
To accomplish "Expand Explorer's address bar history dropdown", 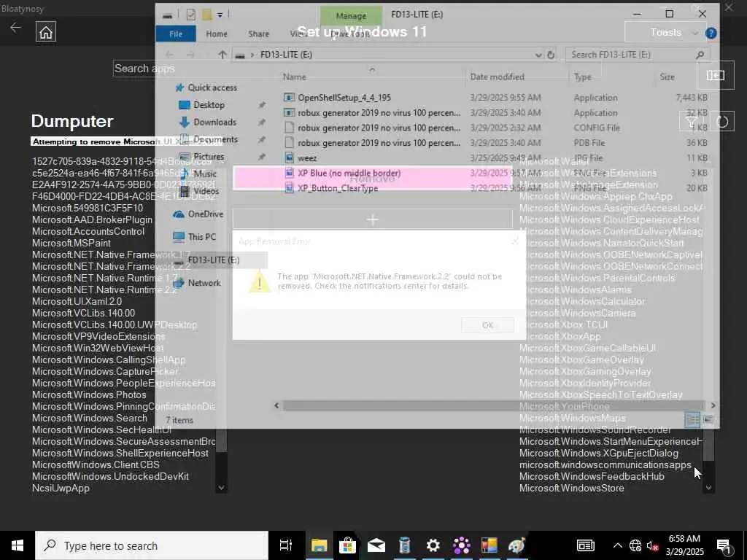I will pyautogui.click(x=538, y=55).
